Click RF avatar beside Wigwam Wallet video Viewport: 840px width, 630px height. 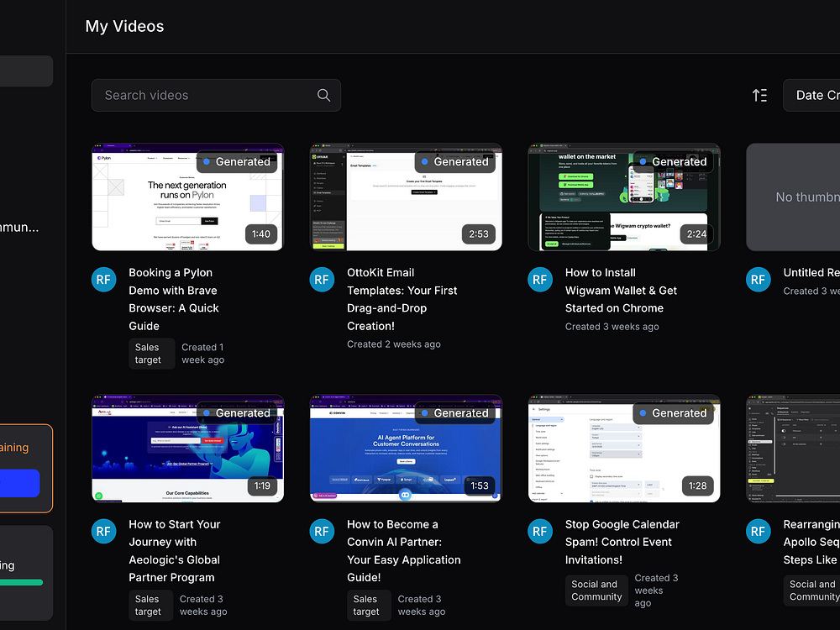pyautogui.click(x=540, y=280)
